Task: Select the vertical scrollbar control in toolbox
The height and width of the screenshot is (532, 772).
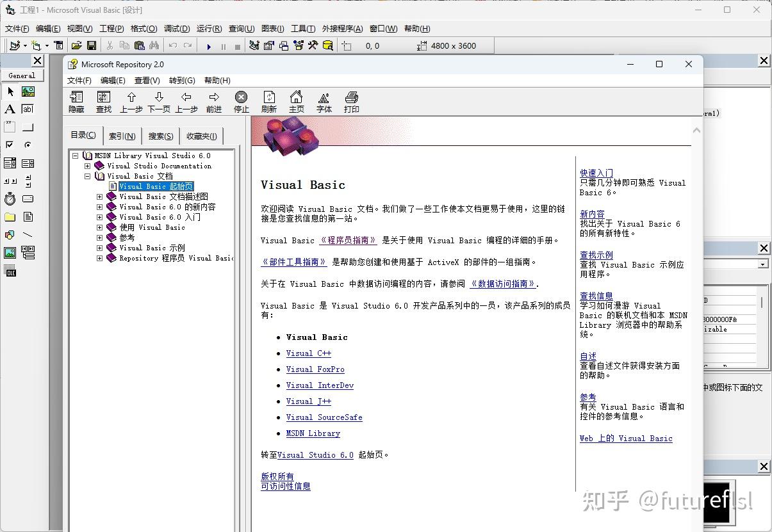Action: [28, 181]
